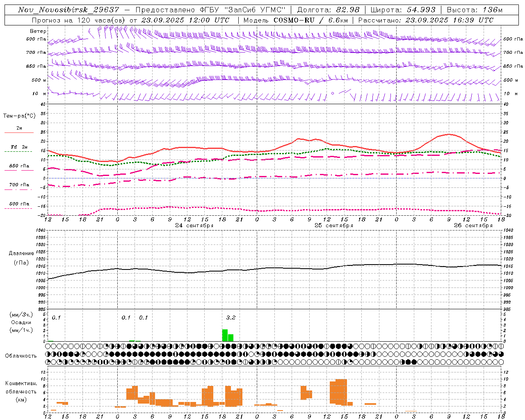The height and width of the screenshot is (420, 525).
Task: Click the 25 сентября date label
Action: pos(333,226)
